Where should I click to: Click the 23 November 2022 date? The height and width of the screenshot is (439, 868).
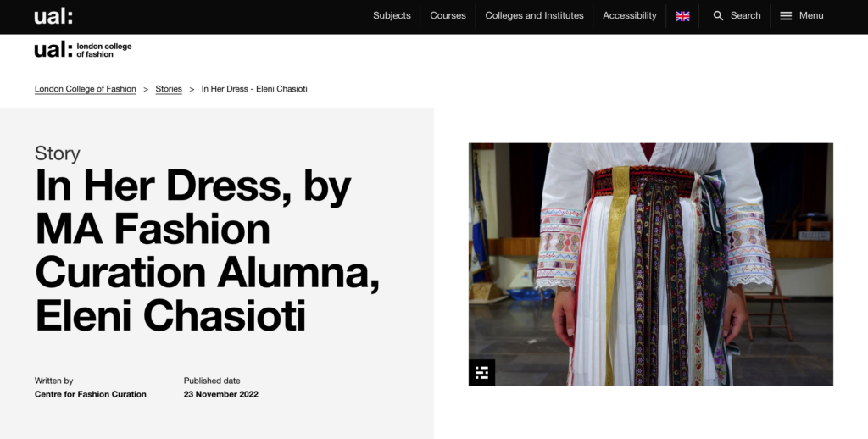pyautogui.click(x=220, y=394)
